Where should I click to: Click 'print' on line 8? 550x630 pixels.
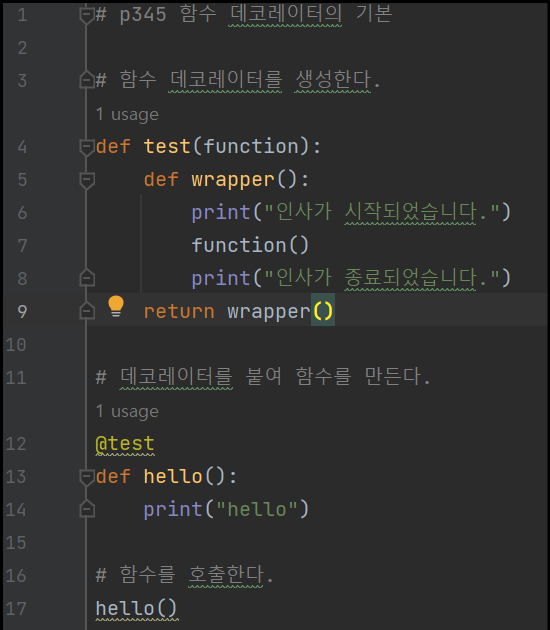tap(221, 278)
